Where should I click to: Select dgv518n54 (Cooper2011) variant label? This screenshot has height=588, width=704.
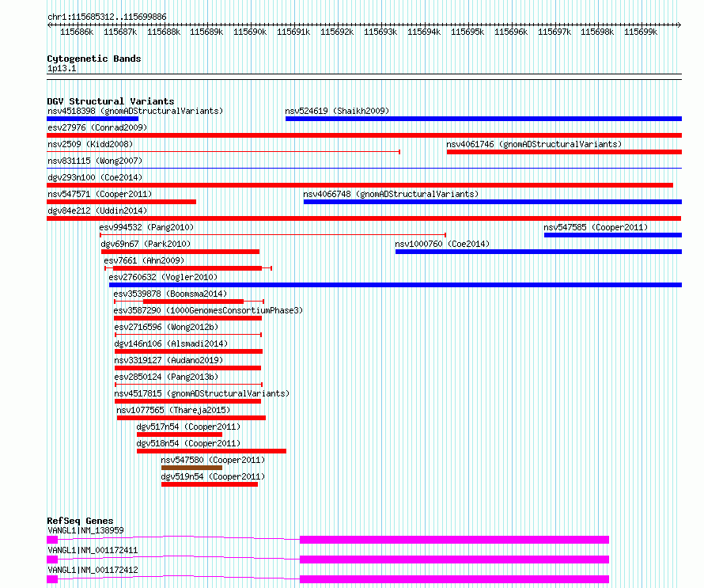(188, 443)
